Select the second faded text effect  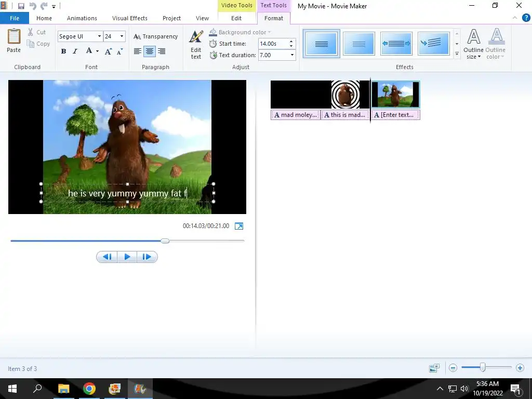[359, 44]
